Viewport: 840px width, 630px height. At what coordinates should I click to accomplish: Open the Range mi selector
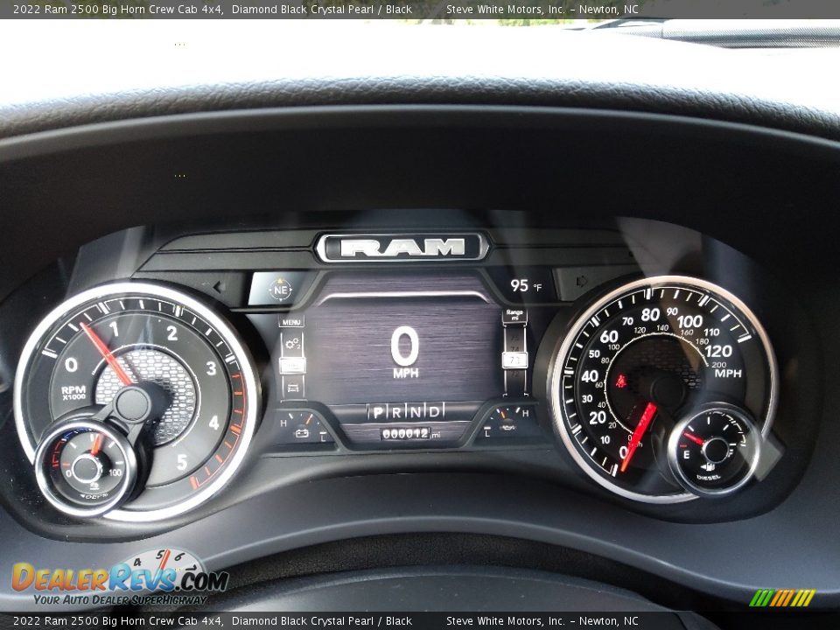[514, 315]
